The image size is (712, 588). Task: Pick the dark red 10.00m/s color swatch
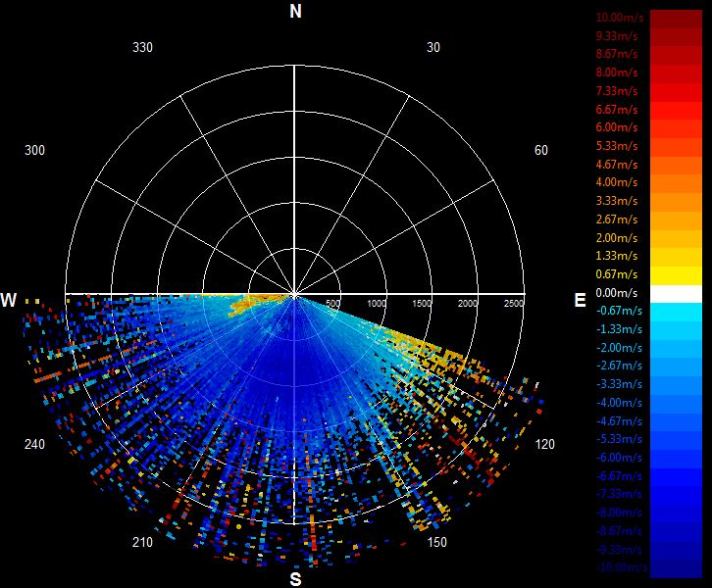[x=676, y=19]
